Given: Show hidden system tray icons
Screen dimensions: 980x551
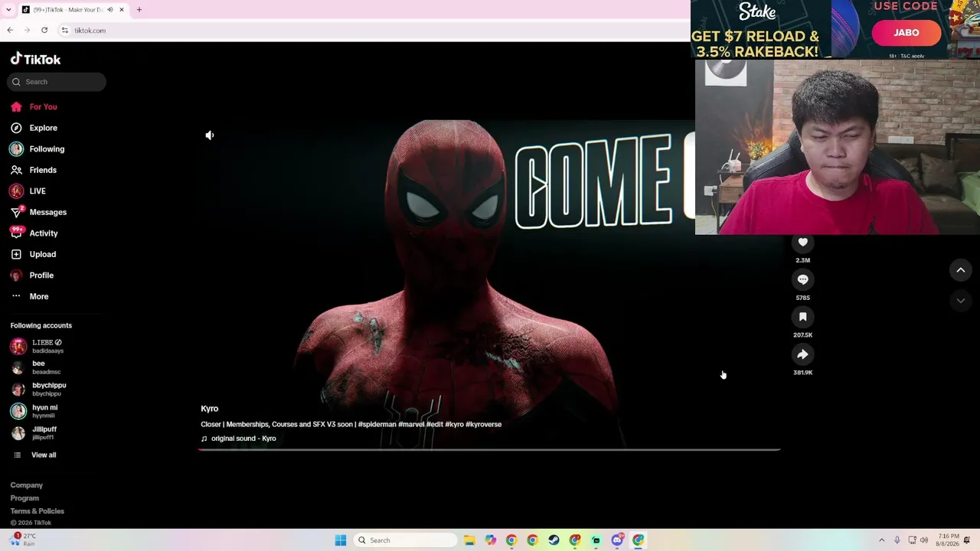Looking at the screenshot, I should [x=881, y=540].
